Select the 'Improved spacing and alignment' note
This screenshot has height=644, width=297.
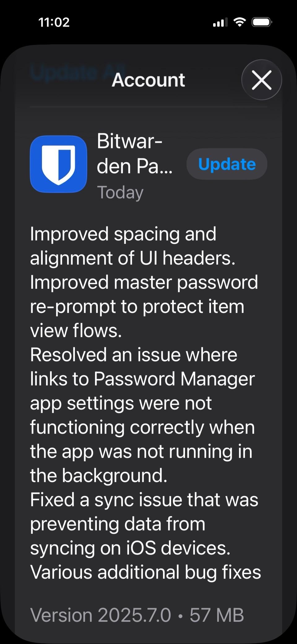(x=133, y=246)
